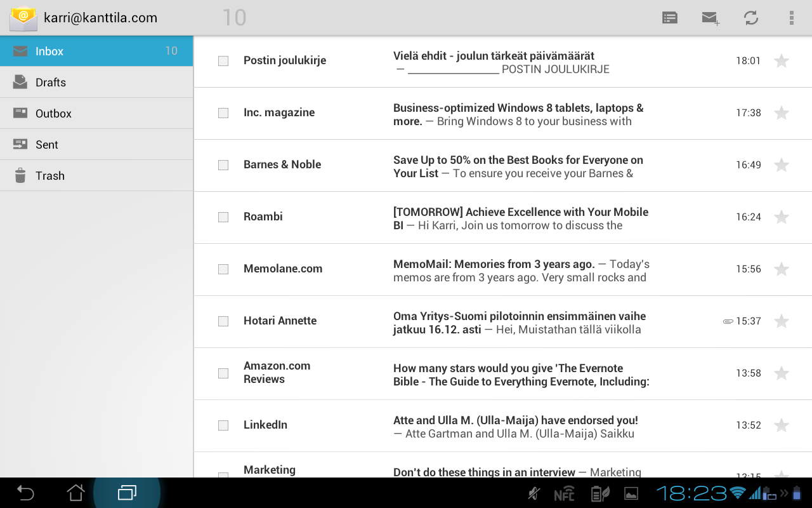Image resolution: width=812 pixels, height=508 pixels.
Task: Click the Trash bin icon
Action: (20, 175)
